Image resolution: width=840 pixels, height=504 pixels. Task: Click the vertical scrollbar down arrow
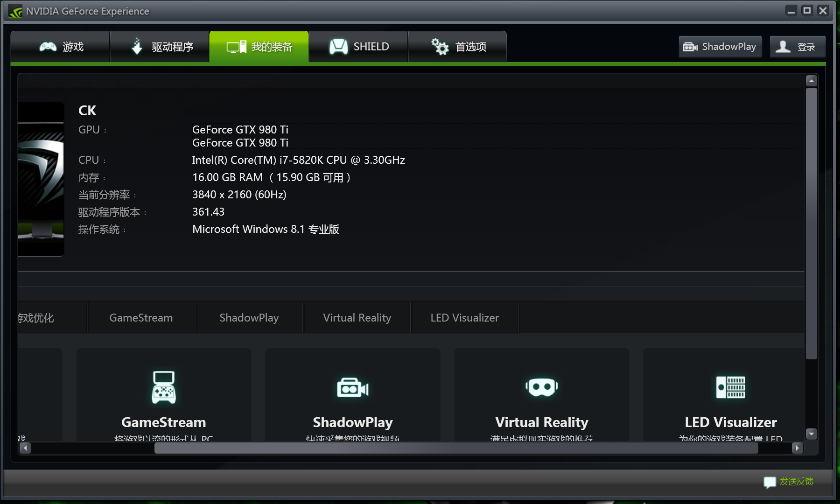click(x=812, y=434)
